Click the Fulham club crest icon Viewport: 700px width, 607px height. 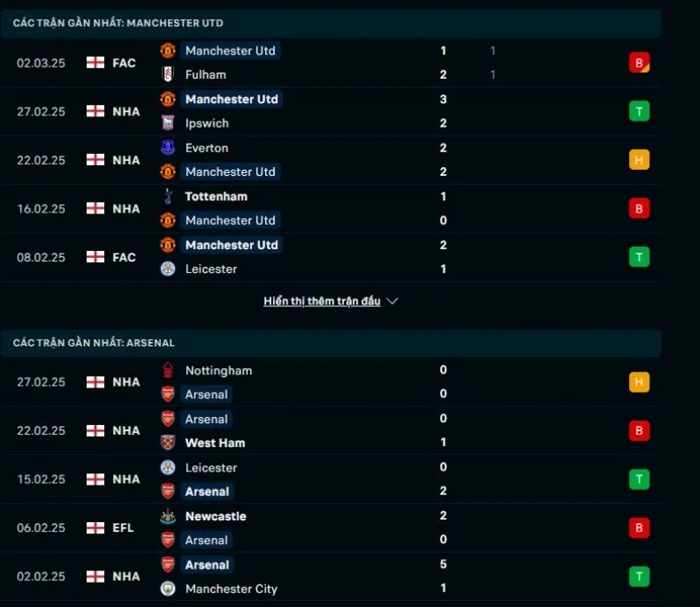pos(168,74)
